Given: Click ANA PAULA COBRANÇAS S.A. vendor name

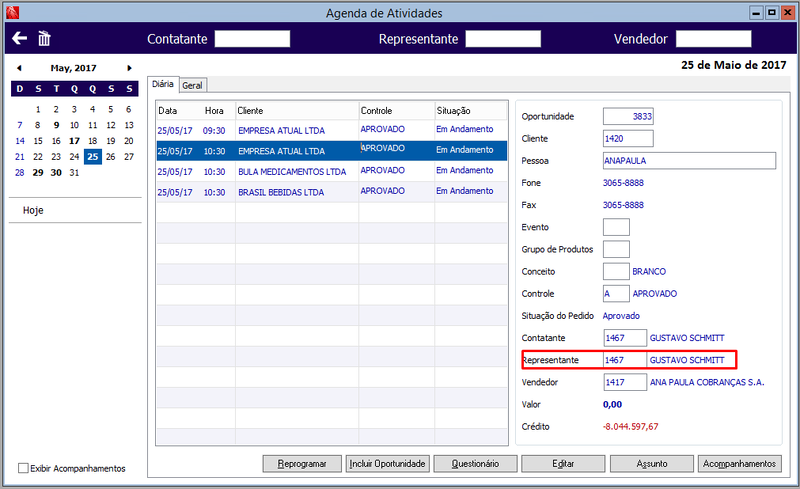Looking at the screenshot, I should 707,382.
